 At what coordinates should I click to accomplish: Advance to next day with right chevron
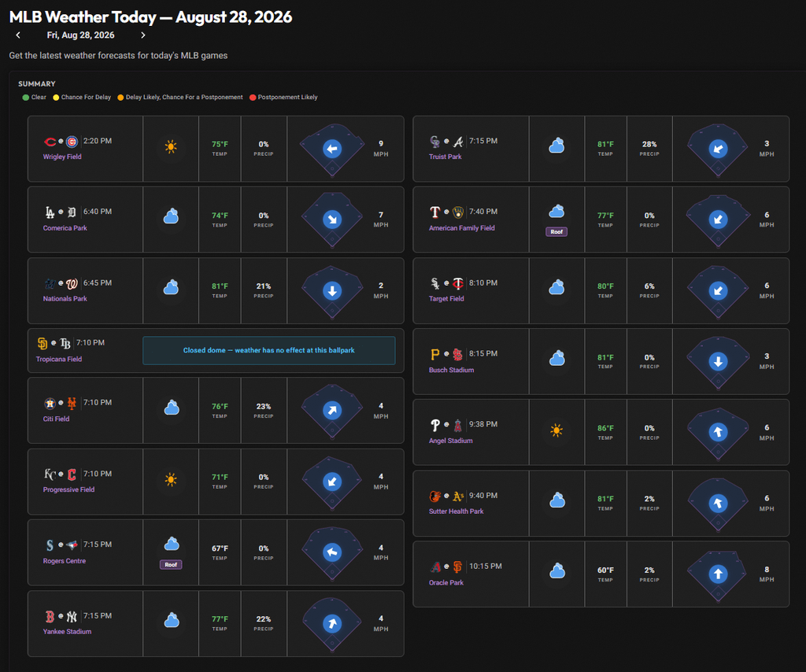click(x=143, y=35)
